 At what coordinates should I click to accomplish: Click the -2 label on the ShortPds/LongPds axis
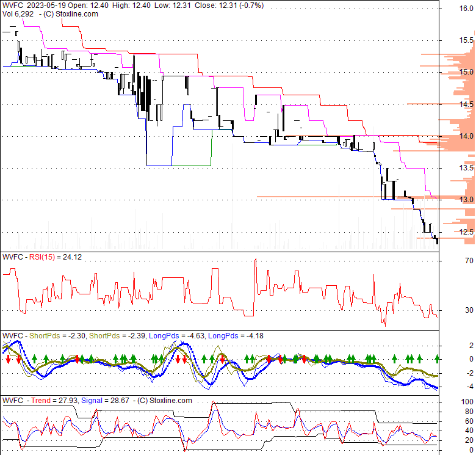(469, 373)
